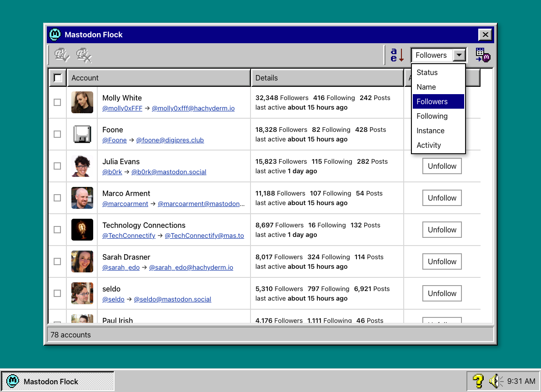Open the help question mark tray icon

tap(478, 381)
